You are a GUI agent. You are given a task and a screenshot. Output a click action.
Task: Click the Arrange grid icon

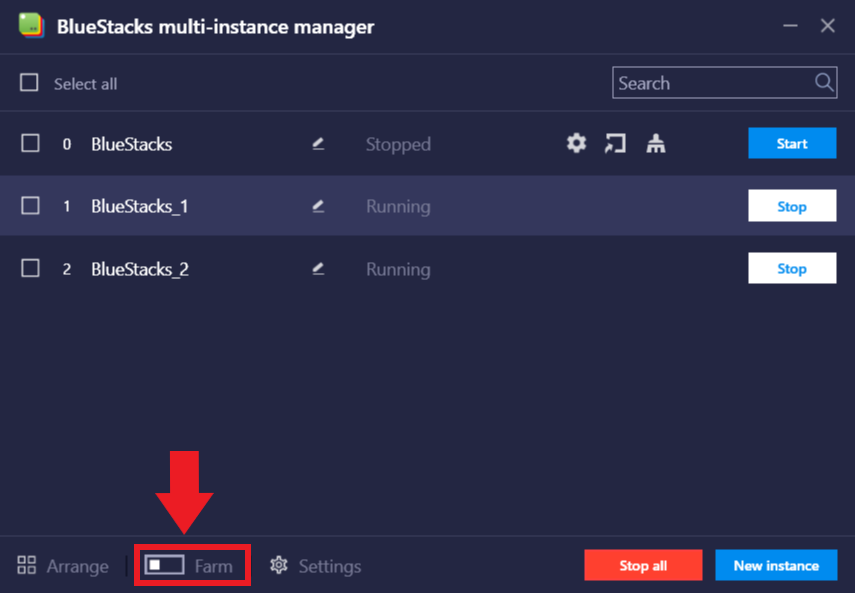(26, 565)
